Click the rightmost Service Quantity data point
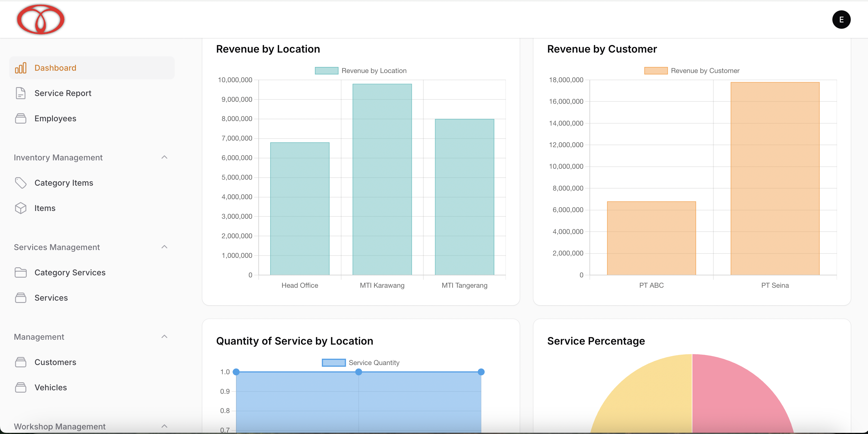 point(481,372)
